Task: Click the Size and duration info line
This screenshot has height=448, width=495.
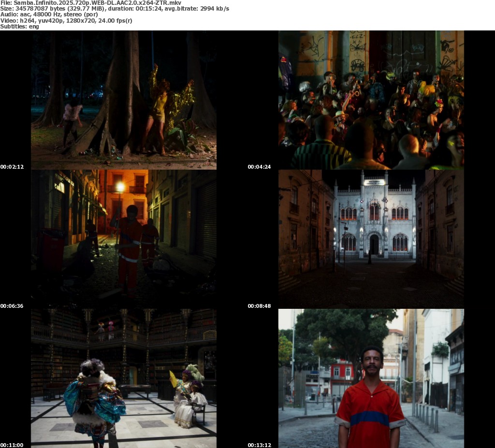Action: [x=115, y=9]
